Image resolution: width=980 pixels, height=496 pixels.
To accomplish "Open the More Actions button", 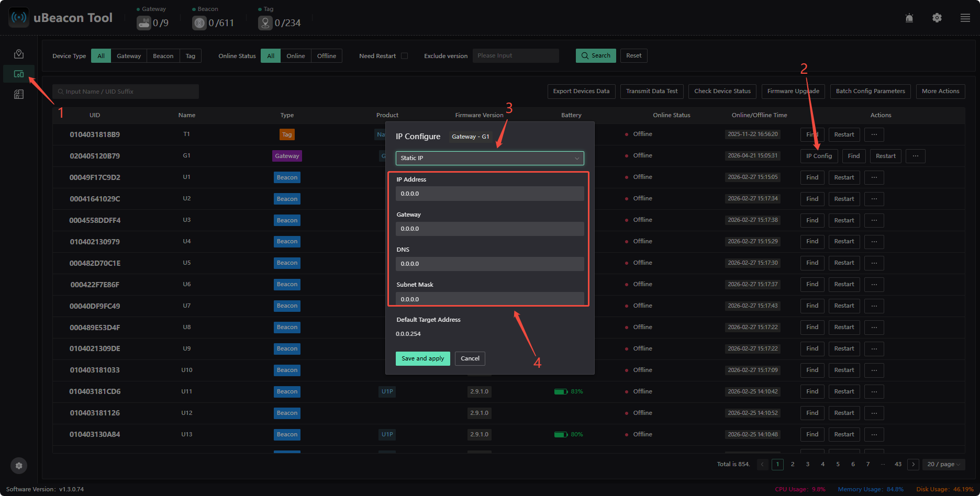I will coord(941,91).
